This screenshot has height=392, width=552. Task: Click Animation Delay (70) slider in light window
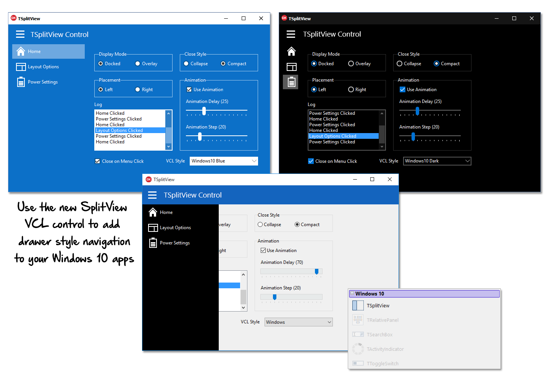click(x=291, y=272)
